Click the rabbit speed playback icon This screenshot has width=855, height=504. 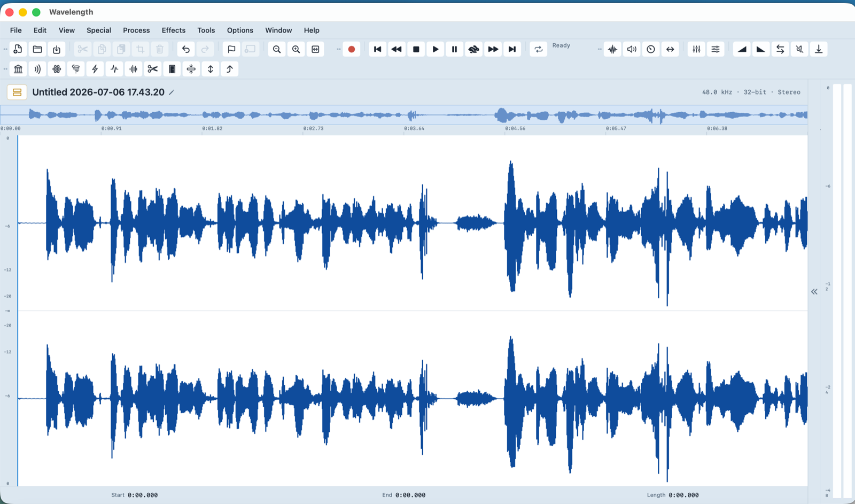click(x=474, y=49)
